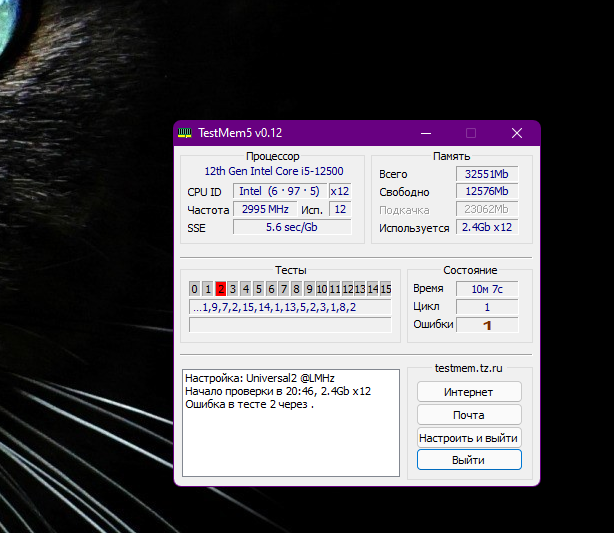614x533 pixels.
Task: Click the Исп. value 12
Action: point(340,209)
